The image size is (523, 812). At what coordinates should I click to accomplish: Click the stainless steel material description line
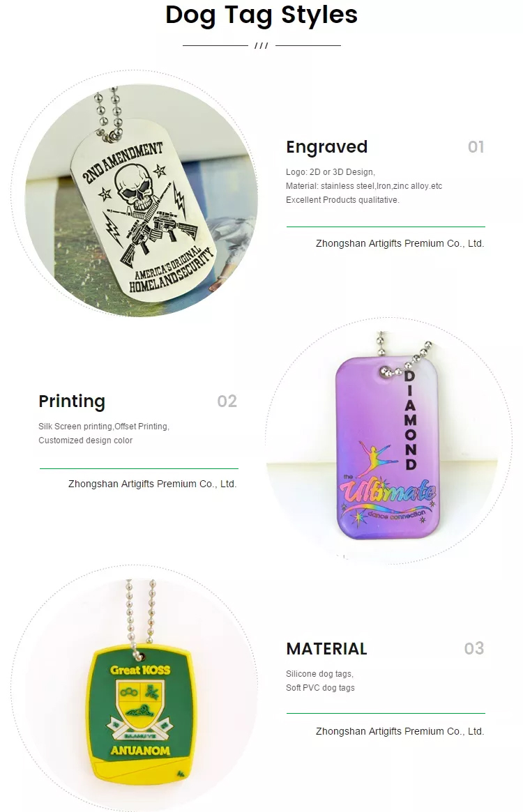[364, 186]
